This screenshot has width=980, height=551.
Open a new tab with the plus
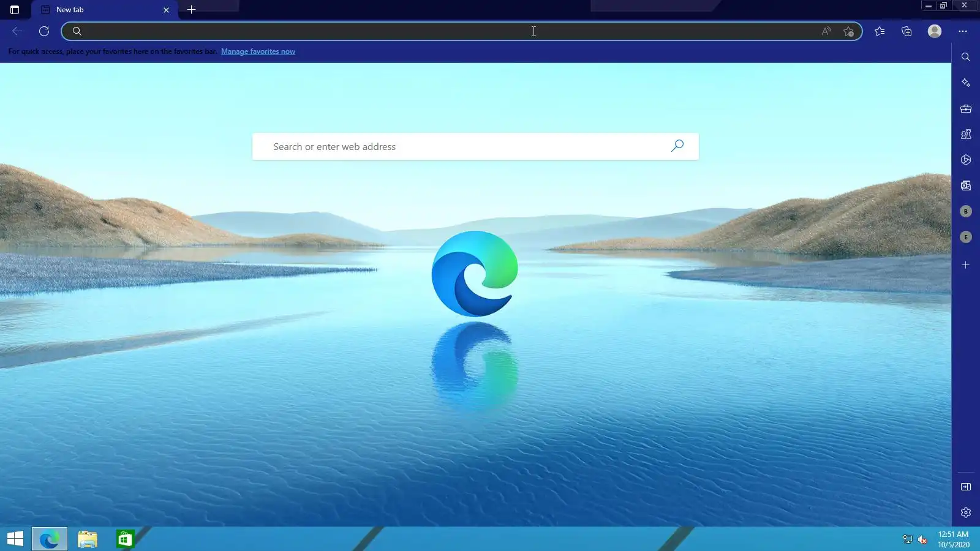(191, 9)
